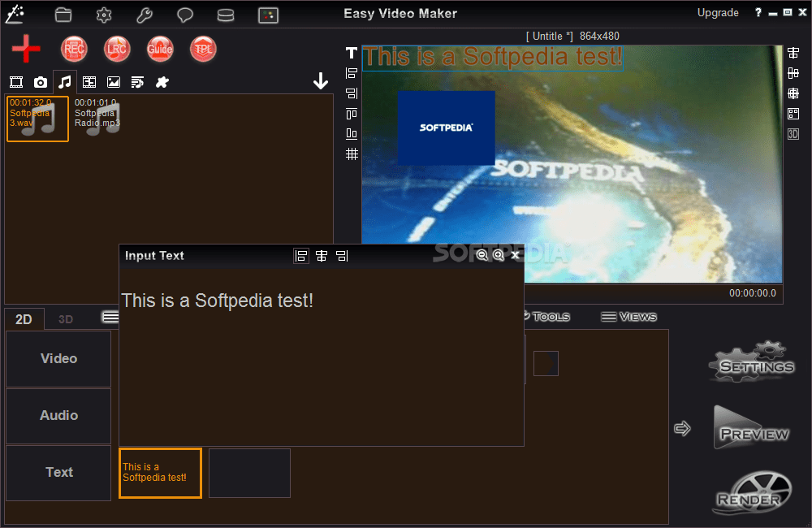812x528 pixels.
Task: Click the red plus add media icon
Action: point(25,49)
